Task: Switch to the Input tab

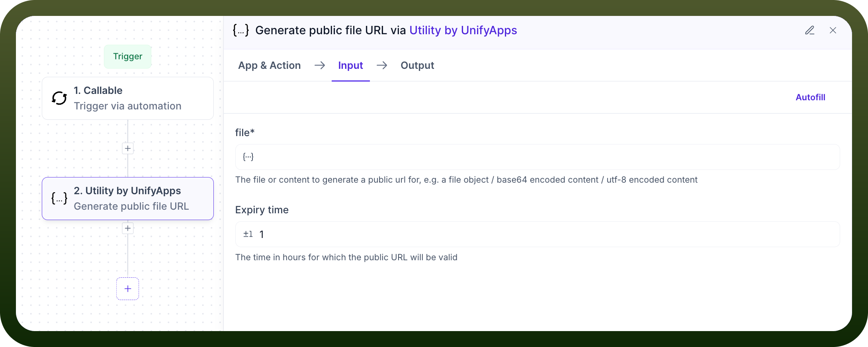Action: (x=350, y=65)
